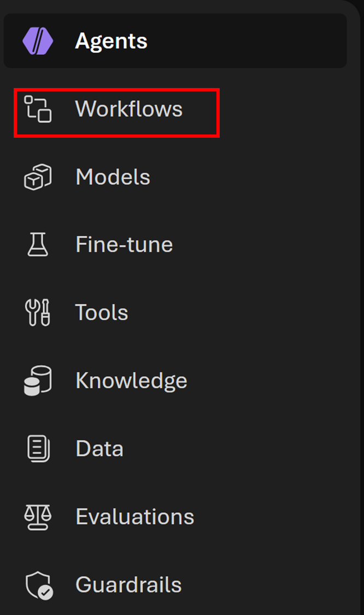Screen dimensions: 364x615
Task: Click the Data document icon
Action: (x=38, y=448)
